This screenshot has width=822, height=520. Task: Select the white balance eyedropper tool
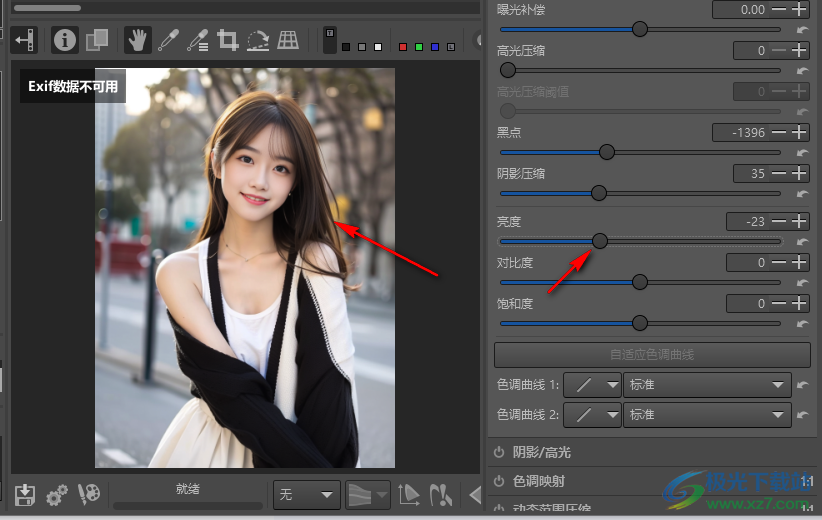(168, 40)
